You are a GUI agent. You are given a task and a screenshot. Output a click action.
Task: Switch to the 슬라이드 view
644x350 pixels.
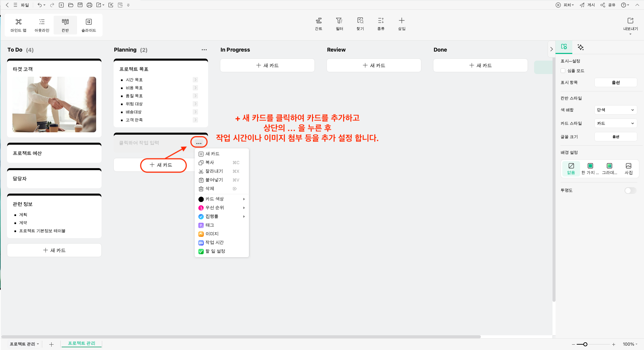88,24
